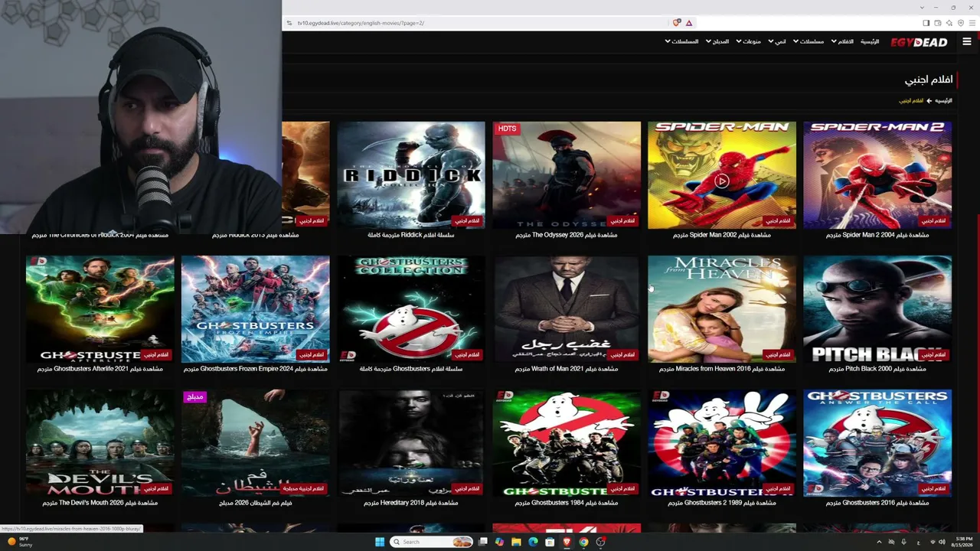Expand the الافلام navigation dropdown
Screen dimensions: 980x551
point(842,41)
